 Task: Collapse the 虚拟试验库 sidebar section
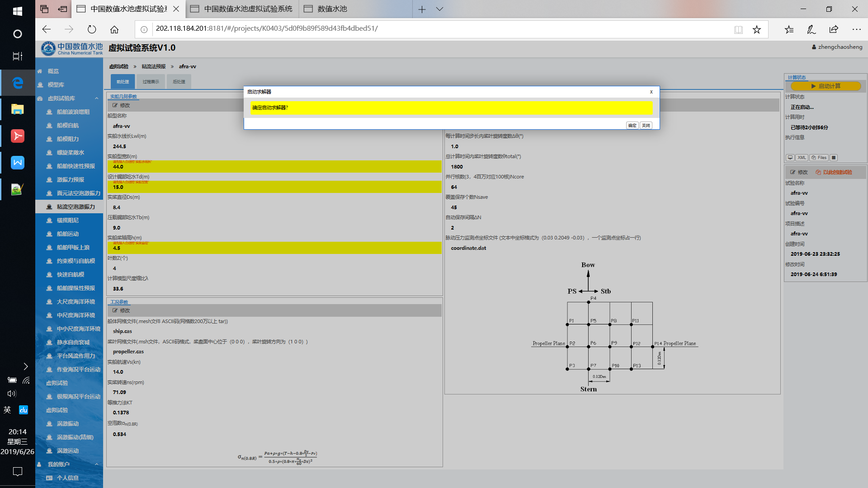point(96,99)
